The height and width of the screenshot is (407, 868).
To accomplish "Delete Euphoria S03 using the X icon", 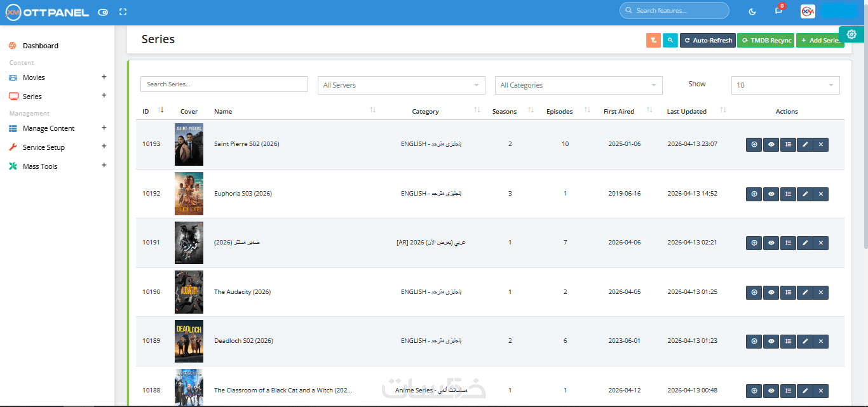I will point(821,194).
